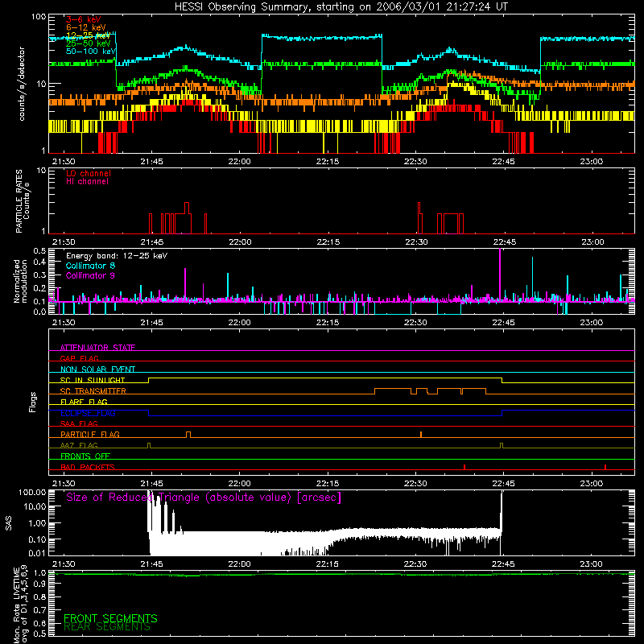Viewport: 644px width, 644px height.
Task: Click the "HI channel" legend label
Action: (87, 182)
